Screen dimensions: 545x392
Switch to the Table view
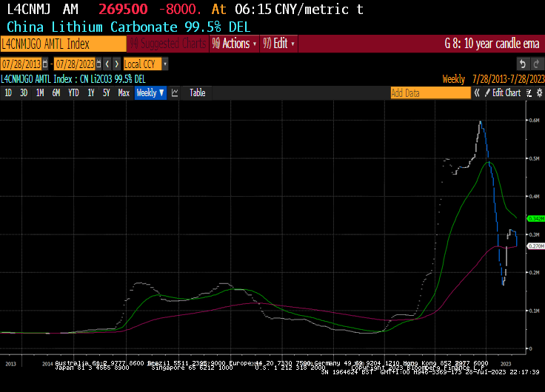click(197, 92)
